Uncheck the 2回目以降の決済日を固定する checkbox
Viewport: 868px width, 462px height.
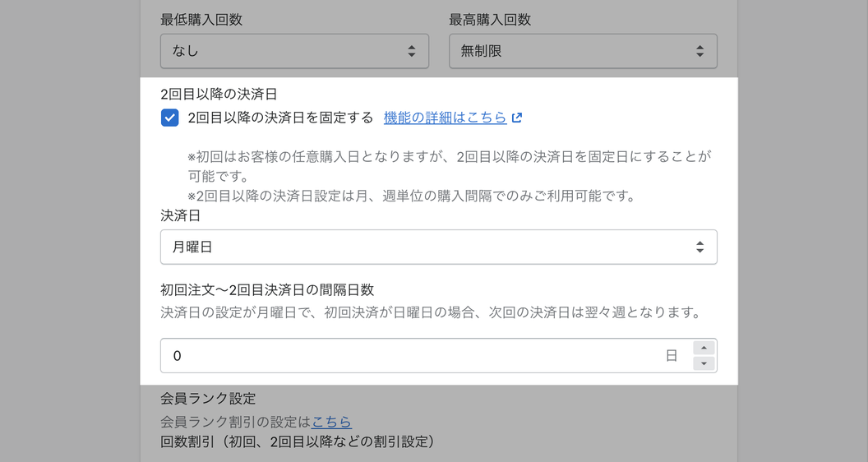(x=169, y=118)
